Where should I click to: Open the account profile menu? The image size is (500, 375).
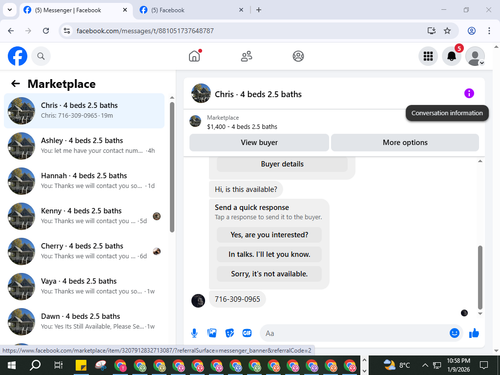tap(475, 56)
